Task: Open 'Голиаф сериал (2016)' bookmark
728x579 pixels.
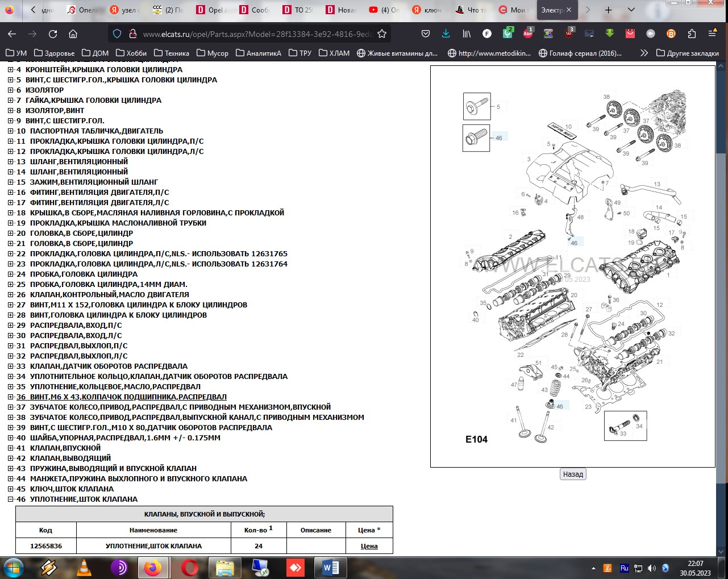Action: coord(580,53)
